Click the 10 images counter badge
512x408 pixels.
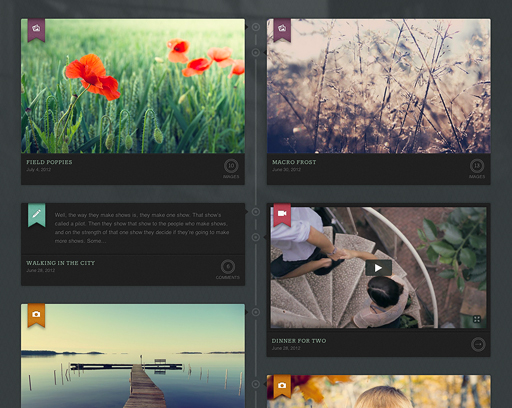[231, 166]
